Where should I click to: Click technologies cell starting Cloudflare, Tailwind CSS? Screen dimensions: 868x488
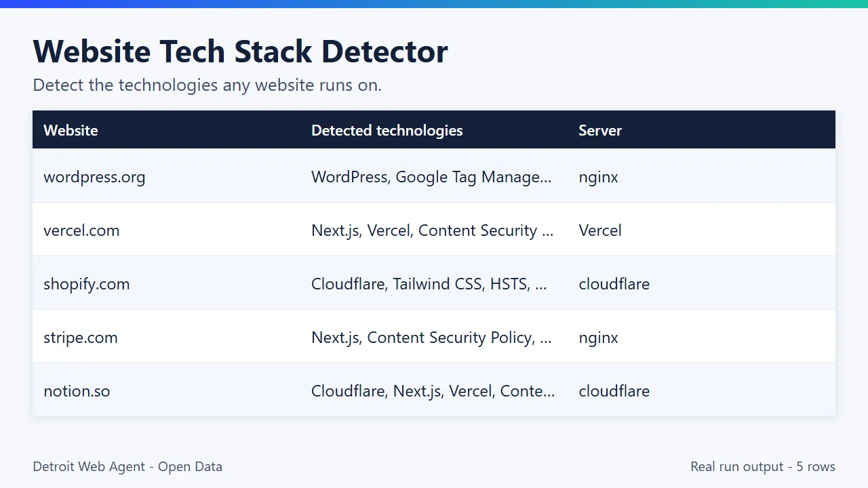[x=434, y=284]
